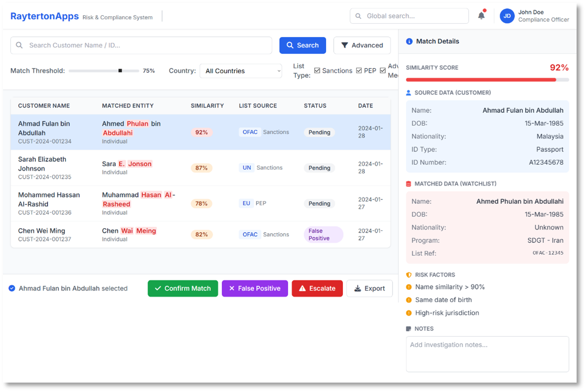Click the magnifier icon in customer search
Screen dimensions: 586x392
pos(19,45)
